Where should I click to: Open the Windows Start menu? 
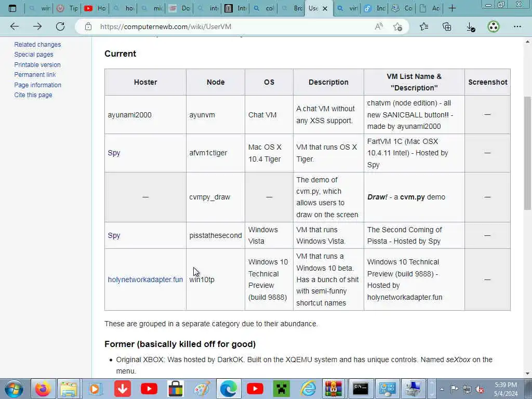point(14,389)
